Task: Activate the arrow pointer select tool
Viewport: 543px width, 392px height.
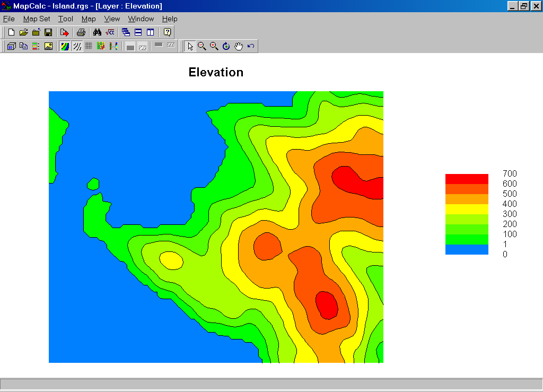Action: [190, 46]
